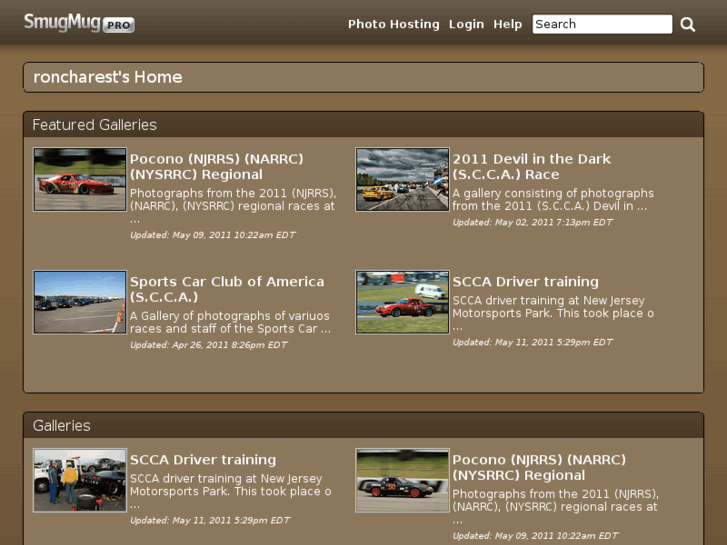The image size is (727, 545).
Task: Click featured text 'Updated: May 09, 2011 10:22am EDT'
Action: [212, 235]
